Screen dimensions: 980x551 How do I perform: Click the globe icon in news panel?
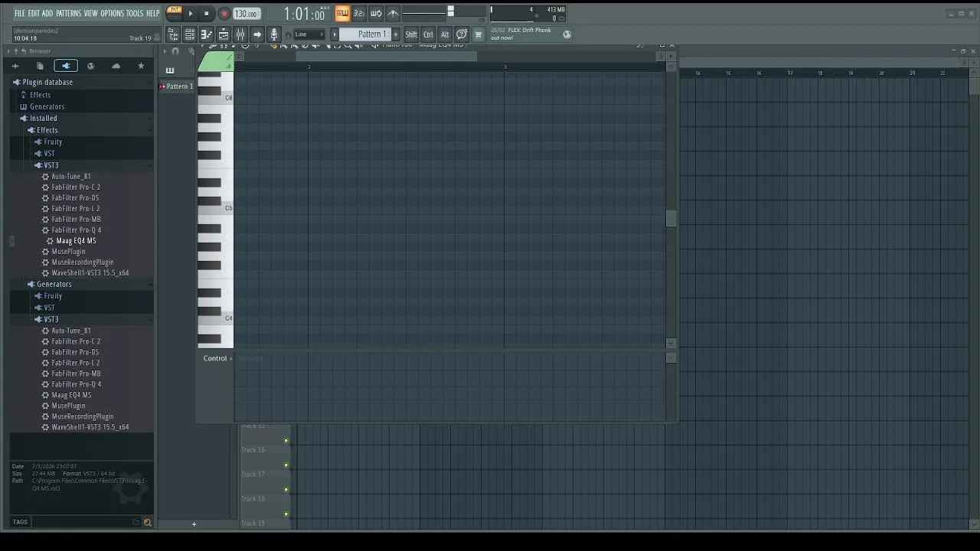click(x=567, y=34)
